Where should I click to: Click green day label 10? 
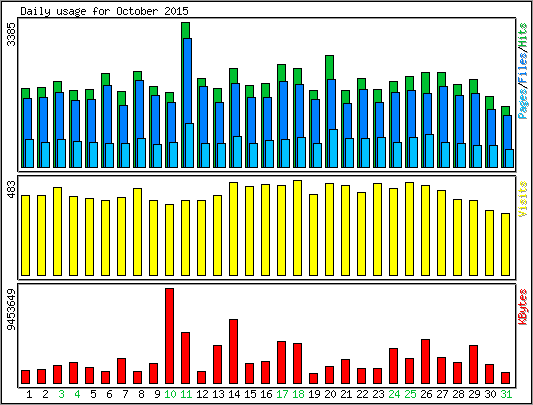170,394
